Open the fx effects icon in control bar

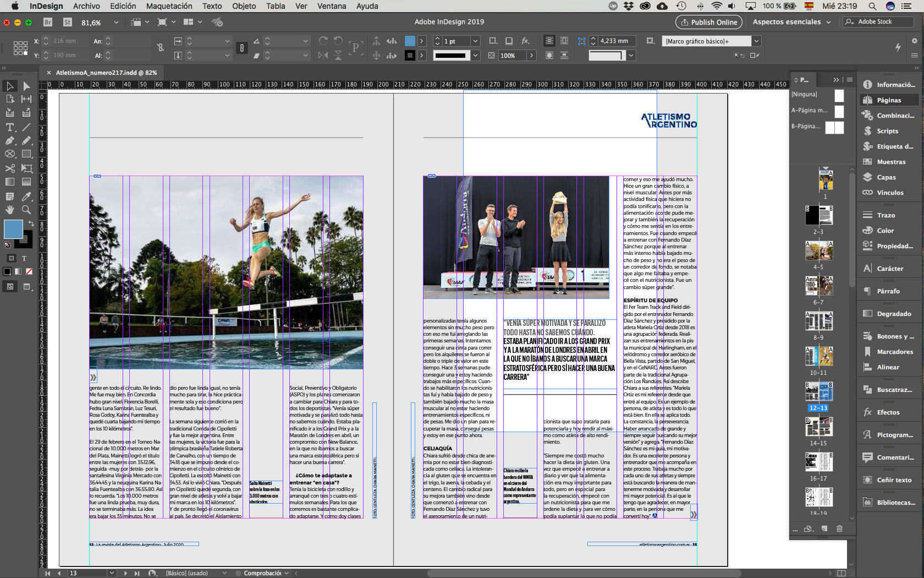pos(525,41)
